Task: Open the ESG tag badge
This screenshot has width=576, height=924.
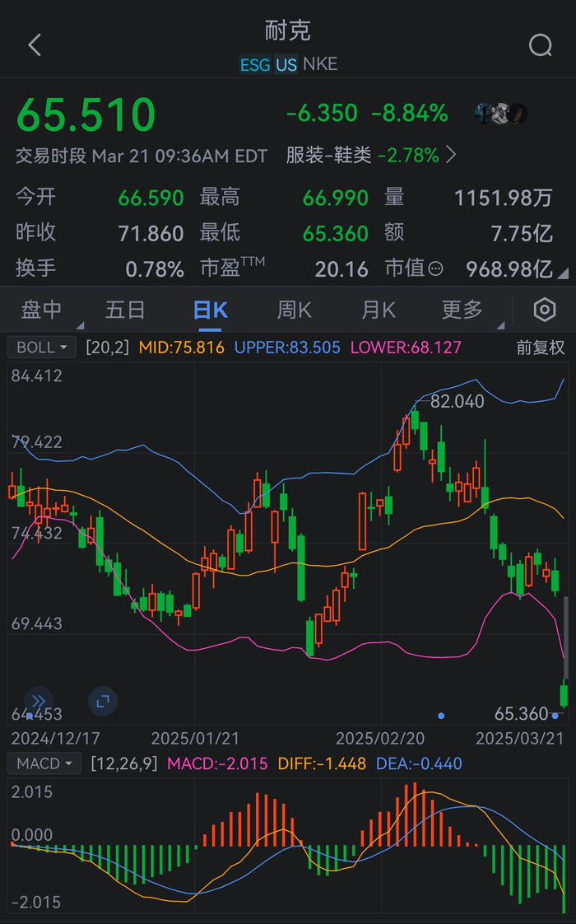Action: coord(255,64)
